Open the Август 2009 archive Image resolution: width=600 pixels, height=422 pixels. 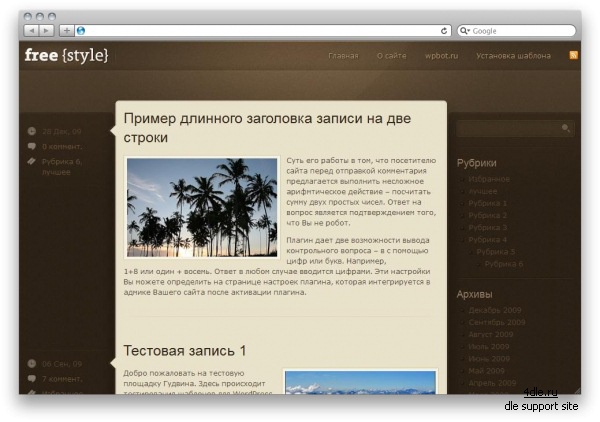[491, 334]
